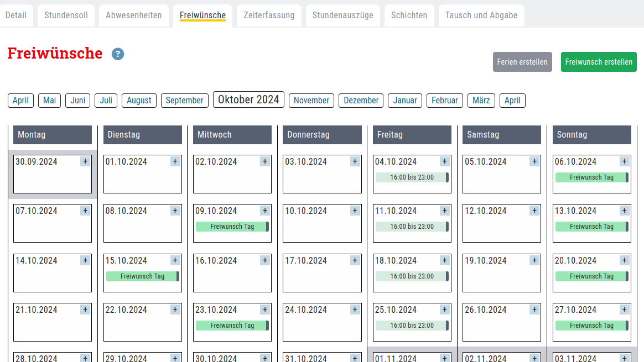Open Freiwunsch Tag entry on 09.10.2024
Image resolution: width=644 pixels, height=362 pixels.
click(x=232, y=227)
